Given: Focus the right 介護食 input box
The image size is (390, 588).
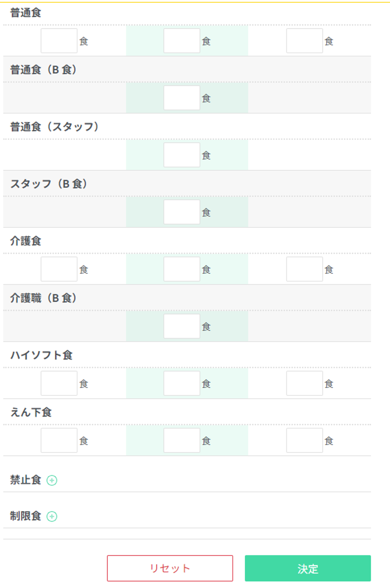Looking at the screenshot, I should point(304,269).
